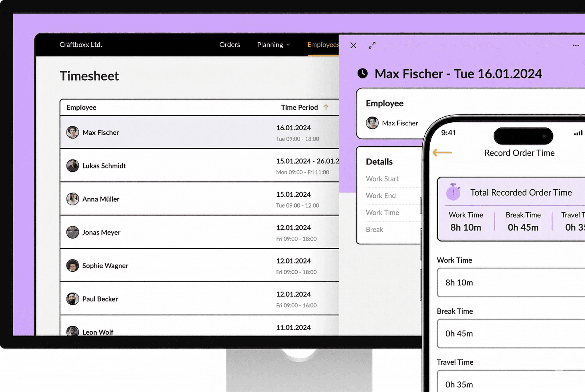Click Lukas Schmidt's avatar in the table
This screenshot has width=585, height=392.
[x=72, y=166]
